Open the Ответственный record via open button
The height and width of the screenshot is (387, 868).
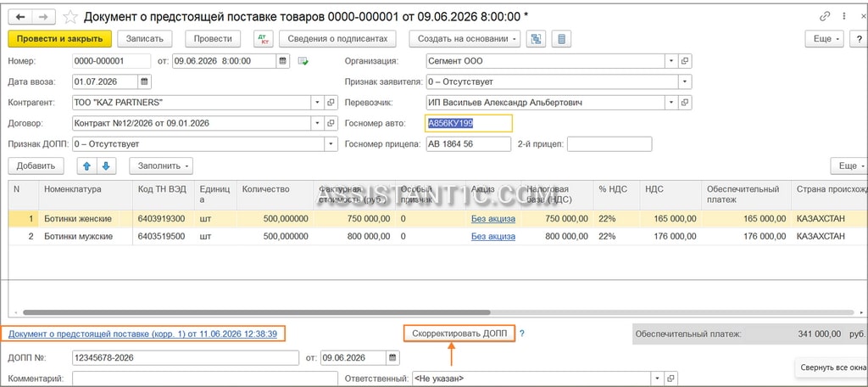[x=671, y=379]
